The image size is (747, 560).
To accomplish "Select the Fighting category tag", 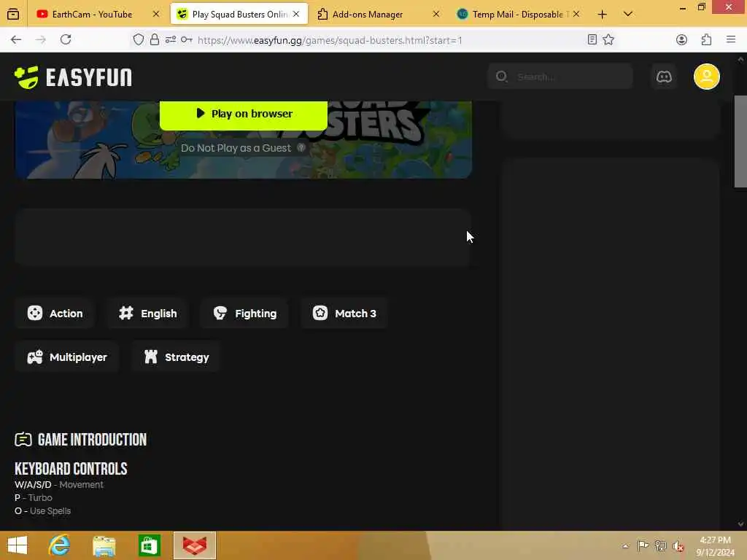I will (245, 313).
